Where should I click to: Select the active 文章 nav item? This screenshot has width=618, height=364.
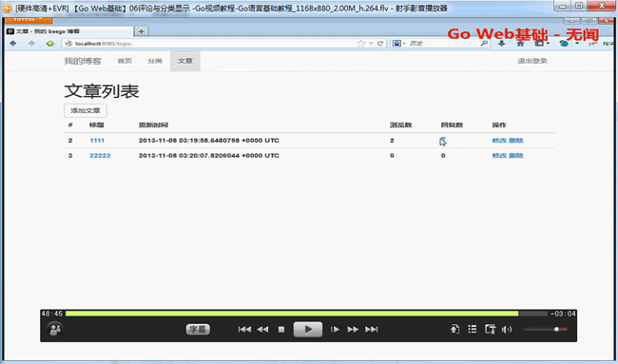point(185,61)
